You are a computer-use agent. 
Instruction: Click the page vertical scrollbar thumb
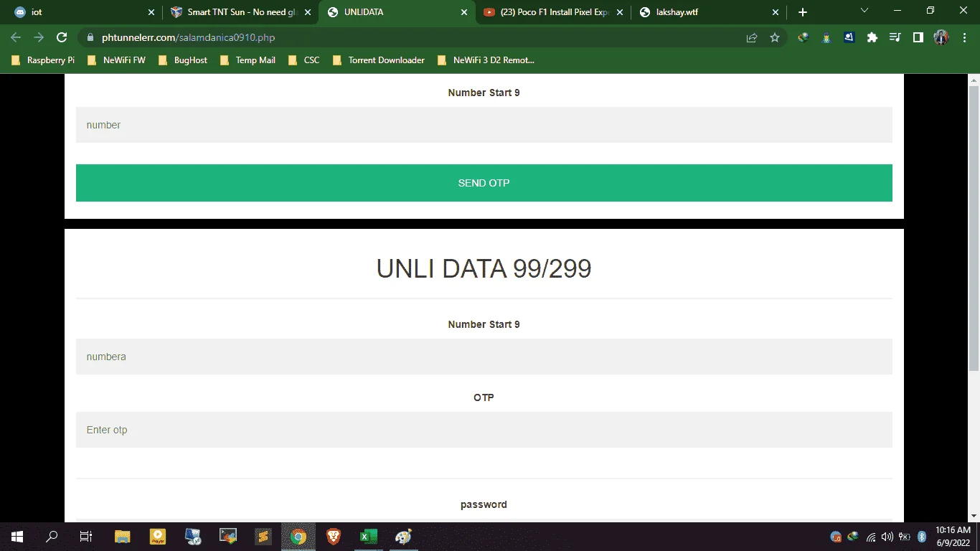(974, 227)
